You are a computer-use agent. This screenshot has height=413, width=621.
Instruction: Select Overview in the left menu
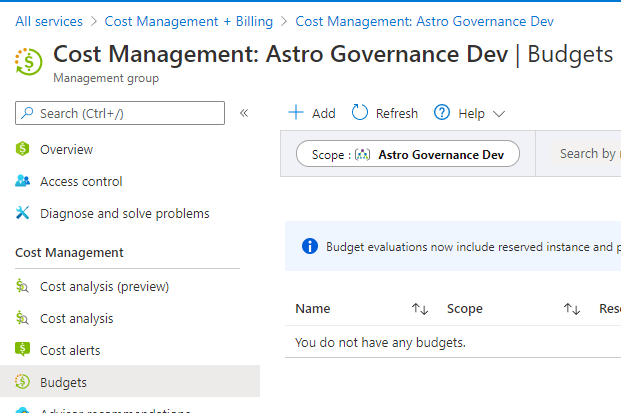pos(66,150)
